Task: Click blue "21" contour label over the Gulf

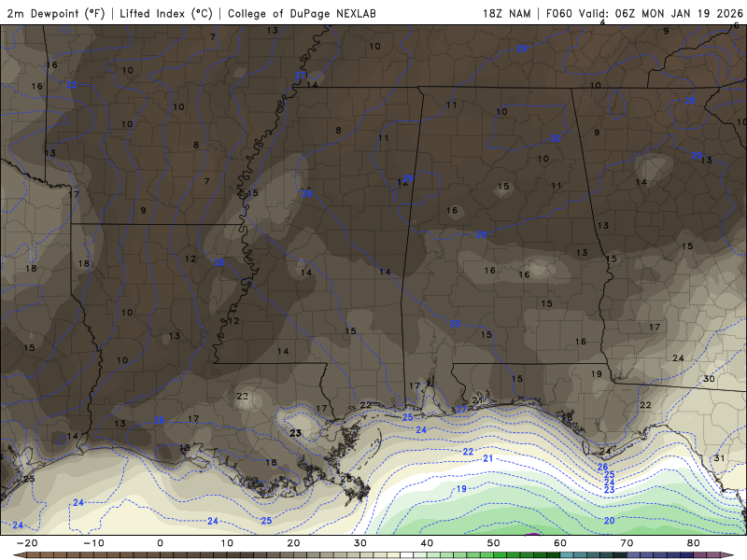Action: (x=487, y=458)
